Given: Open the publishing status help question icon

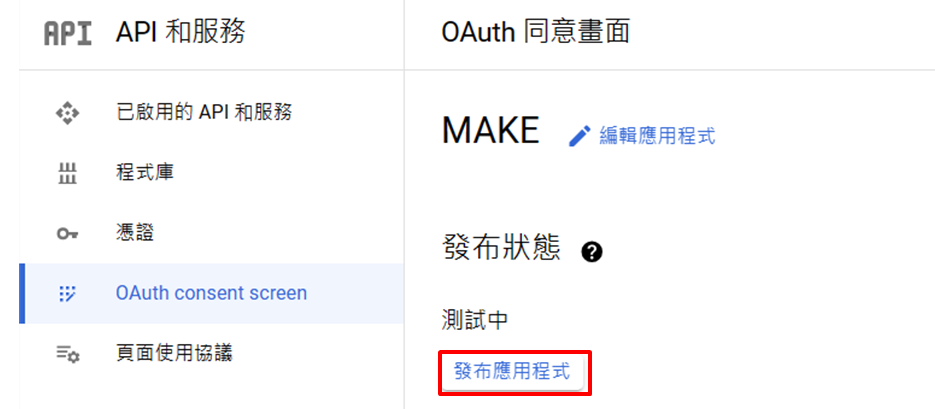Looking at the screenshot, I should (592, 252).
